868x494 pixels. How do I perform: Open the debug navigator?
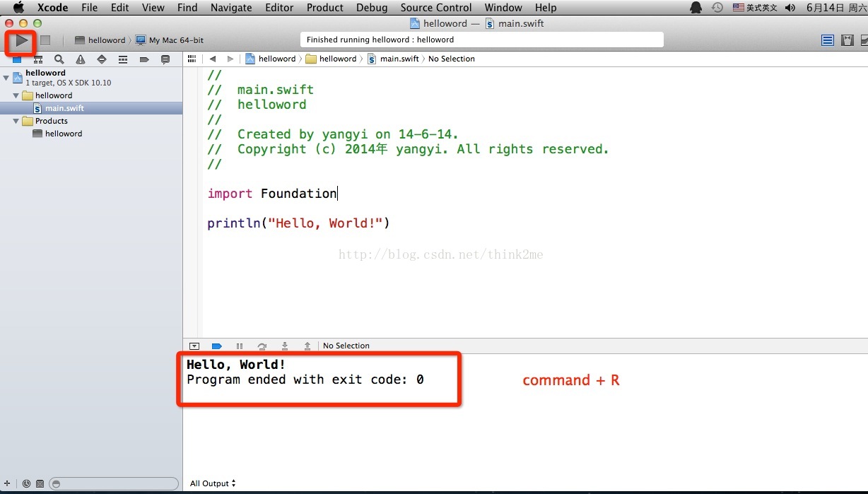click(123, 59)
